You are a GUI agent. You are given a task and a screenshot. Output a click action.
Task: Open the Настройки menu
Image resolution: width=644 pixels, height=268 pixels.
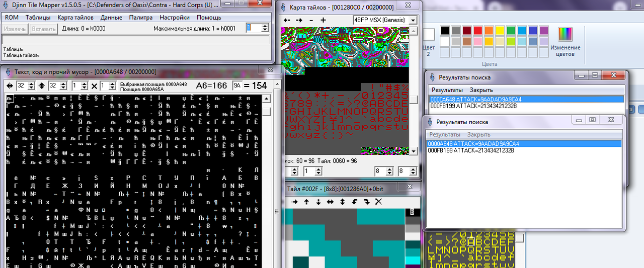tap(175, 17)
